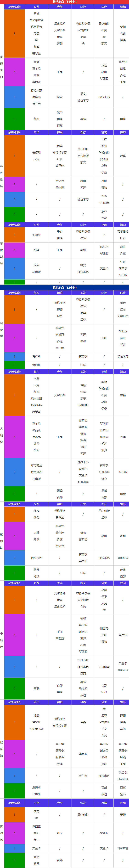Click the 极秘地点（18小时）title banner

tap(65, 2)
